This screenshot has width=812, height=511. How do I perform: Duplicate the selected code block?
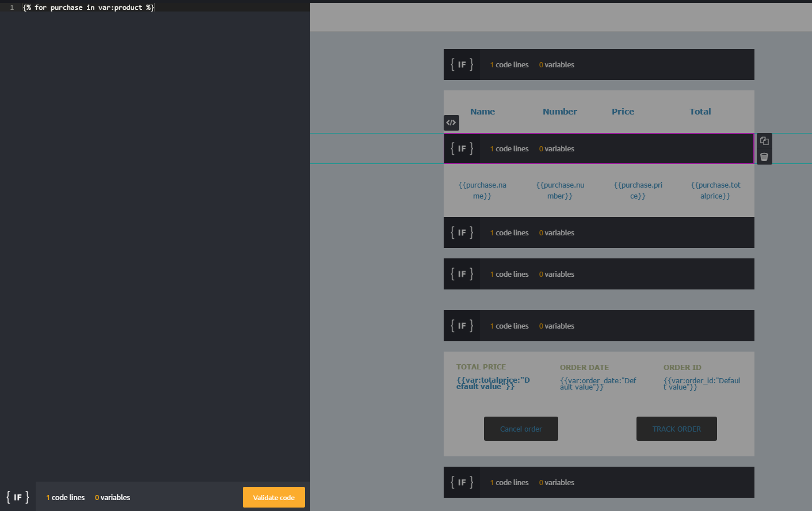764,141
